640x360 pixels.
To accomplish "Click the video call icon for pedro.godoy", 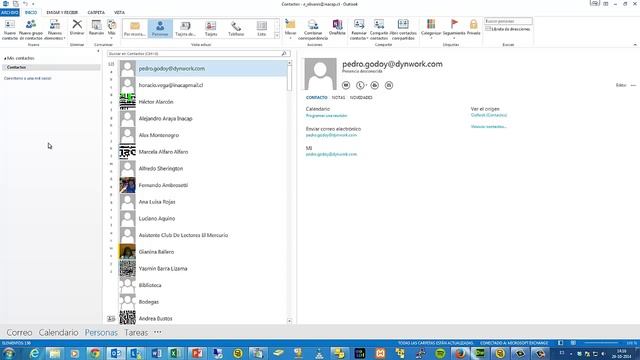I will [x=375, y=85].
